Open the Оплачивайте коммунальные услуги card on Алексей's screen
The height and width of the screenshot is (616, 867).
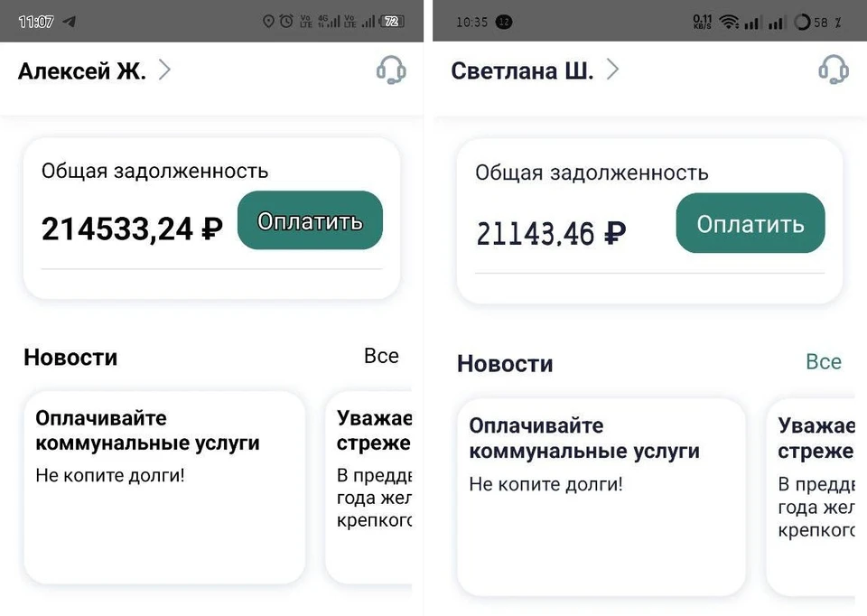[164, 487]
